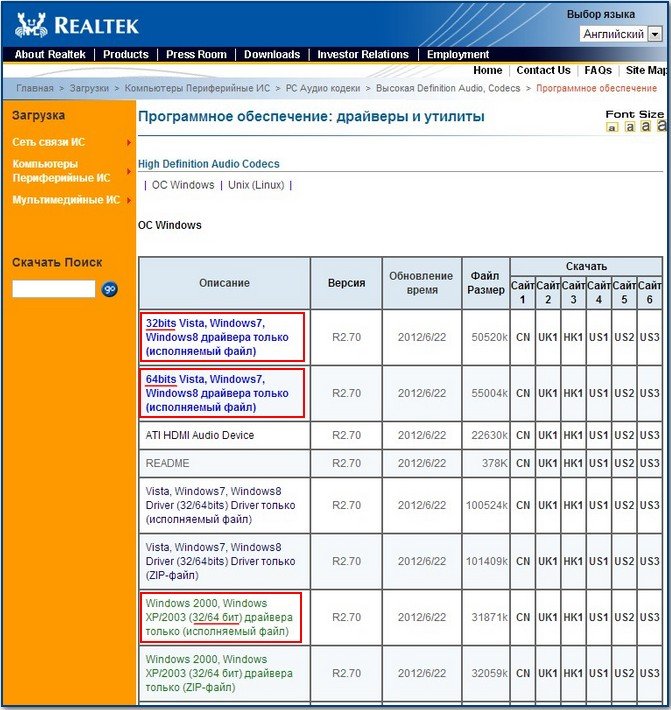Open Сеть связи ИС sidebar item
This screenshot has height=710, width=671.
coord(48,142)
